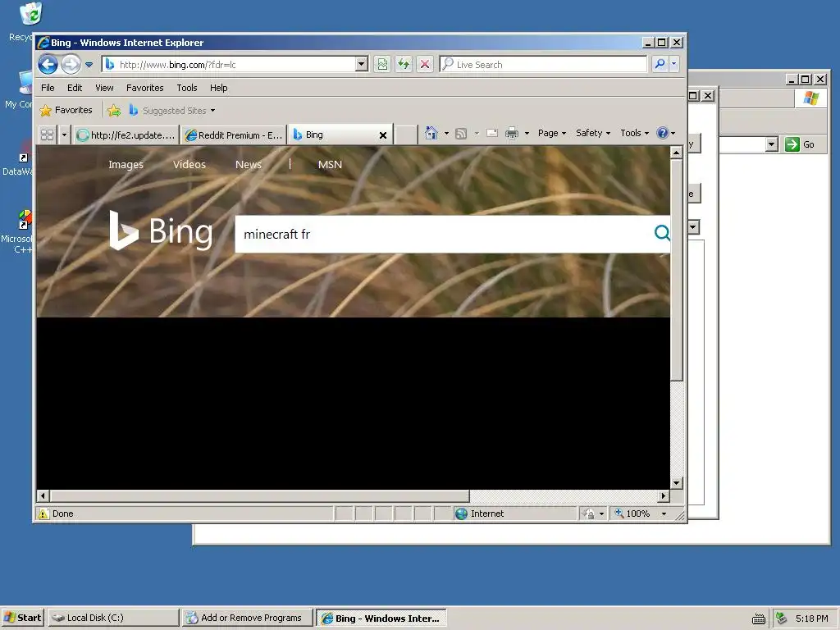Click the Quick Tabs grid icon

pos(47,135)
